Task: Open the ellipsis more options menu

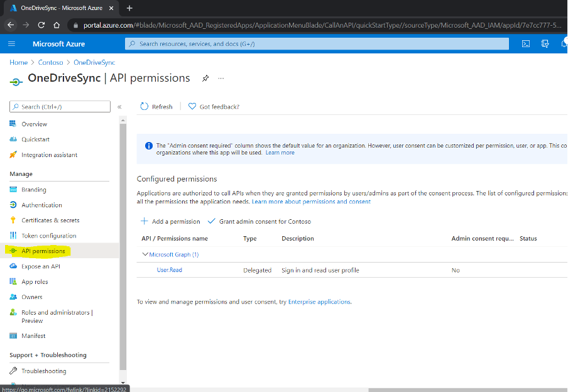Action: [221, 79]
